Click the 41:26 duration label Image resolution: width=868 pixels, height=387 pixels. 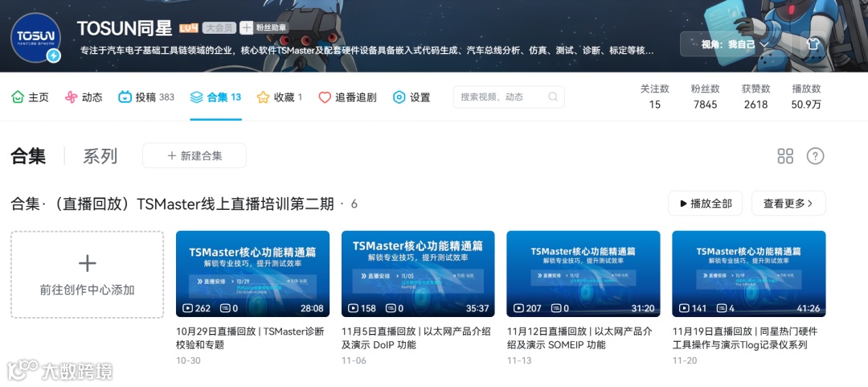809,308
